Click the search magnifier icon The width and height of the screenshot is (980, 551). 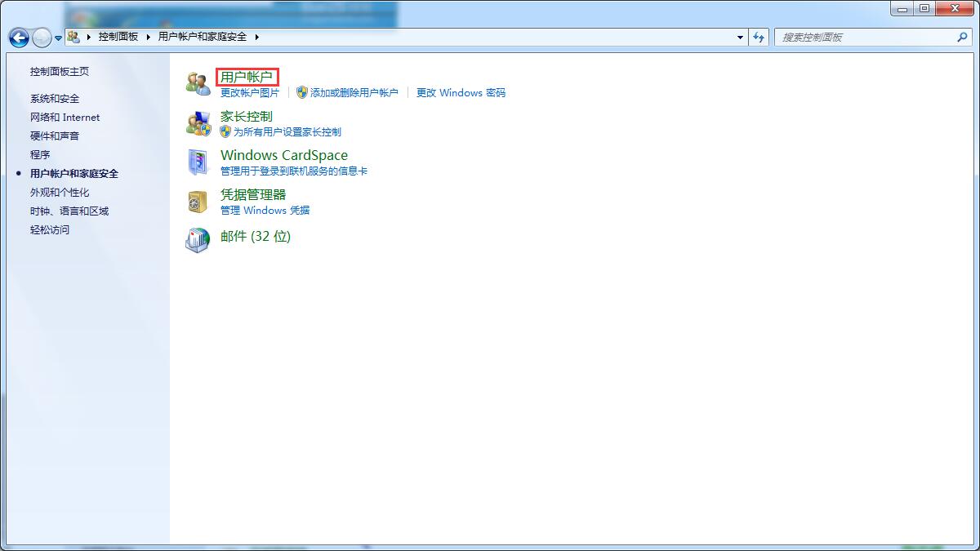click(x=961, y=37)
